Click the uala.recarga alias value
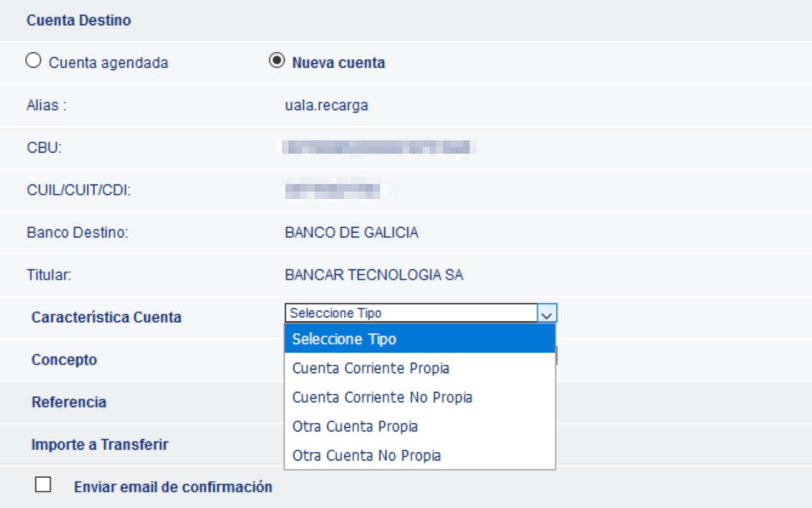812x508 pixels. (x=326, y=105)
